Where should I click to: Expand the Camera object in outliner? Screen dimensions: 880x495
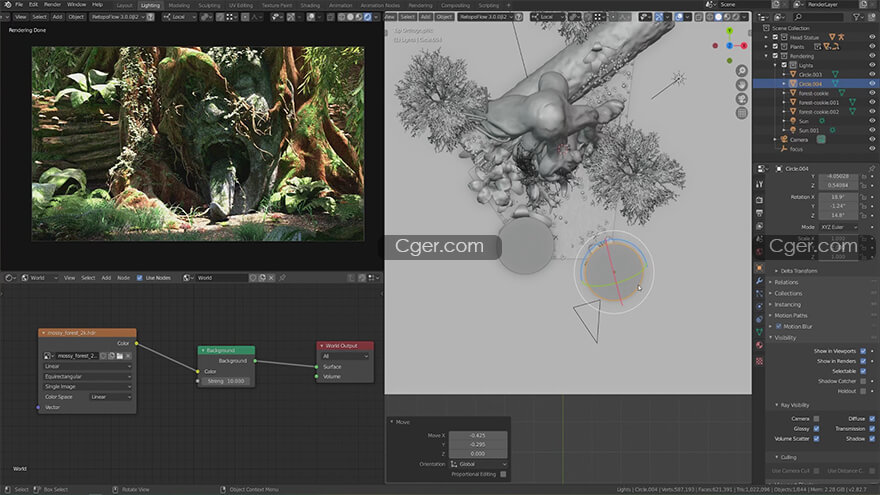point(776,140)
